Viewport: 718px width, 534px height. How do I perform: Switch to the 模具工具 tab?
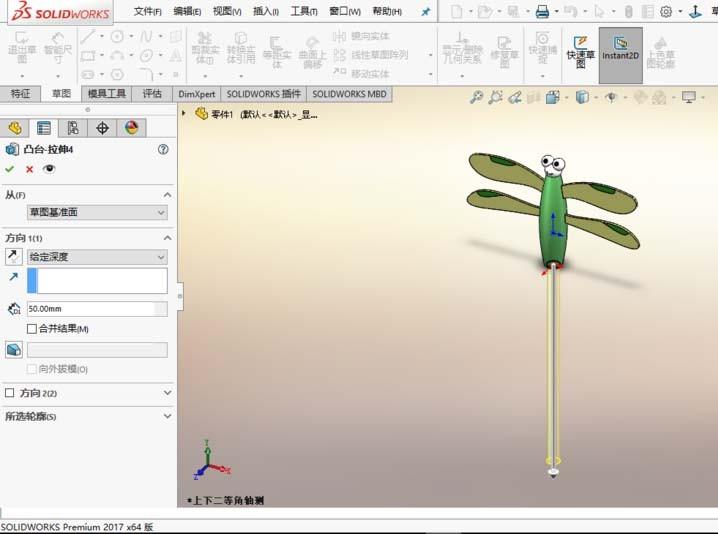tap(107, 94)
